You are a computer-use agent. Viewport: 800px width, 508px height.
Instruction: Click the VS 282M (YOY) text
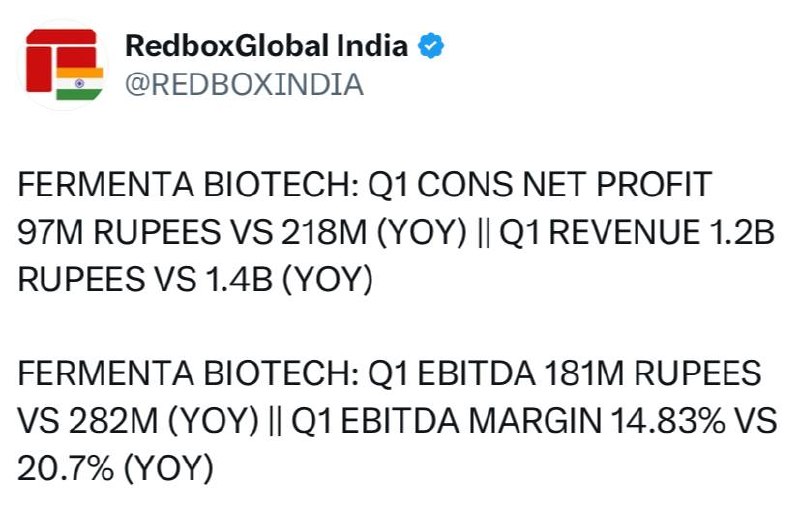138,421
